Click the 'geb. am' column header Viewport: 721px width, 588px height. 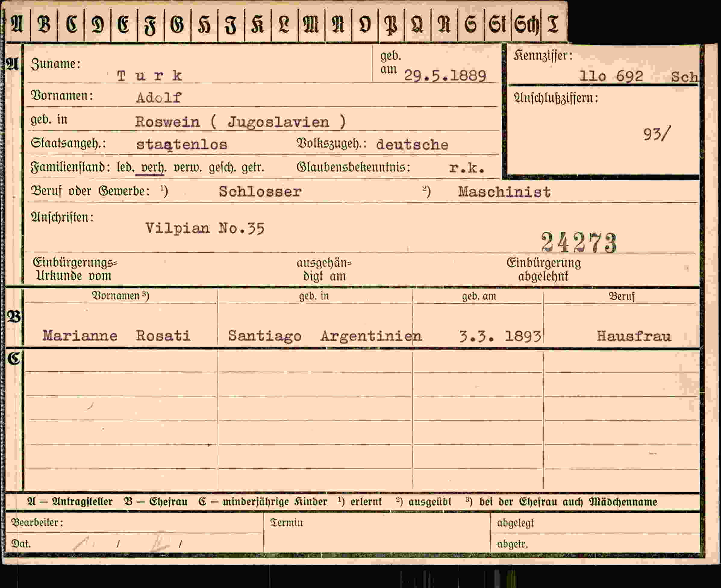pyautogui.click(x=479, y=296)
